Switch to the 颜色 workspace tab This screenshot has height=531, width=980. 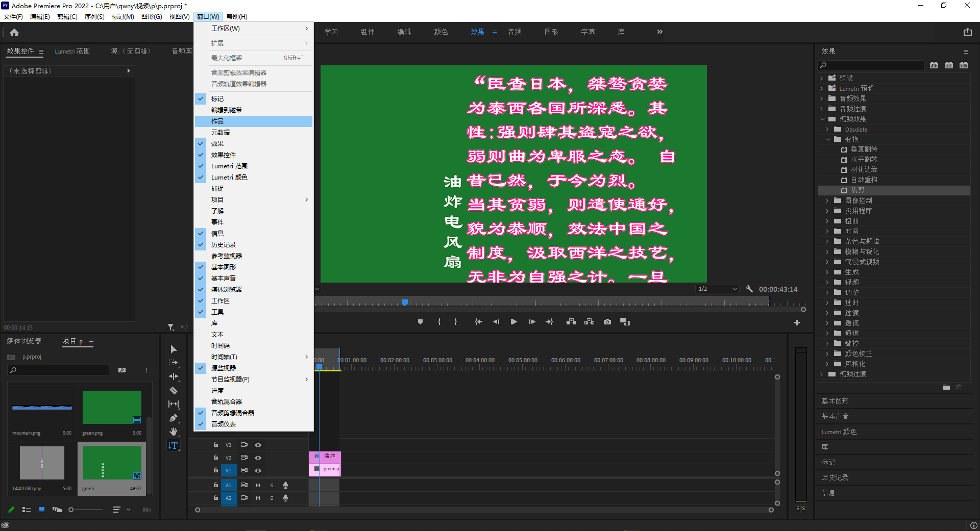(440, 32)
